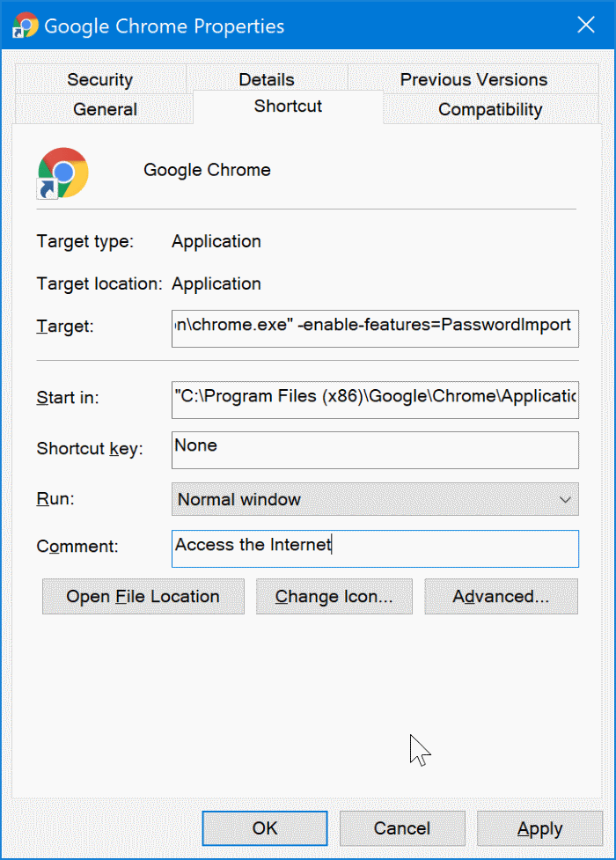Go to the Previous Versions tab
Screen dimensions: 616x860
pos(473,80)
